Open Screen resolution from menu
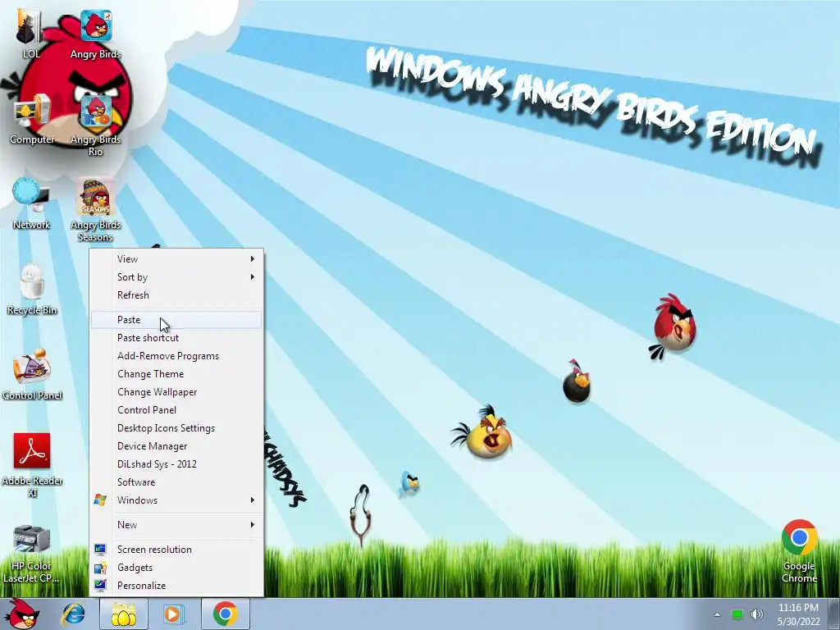Screen dimensions: 840x630 pos(176,550)
